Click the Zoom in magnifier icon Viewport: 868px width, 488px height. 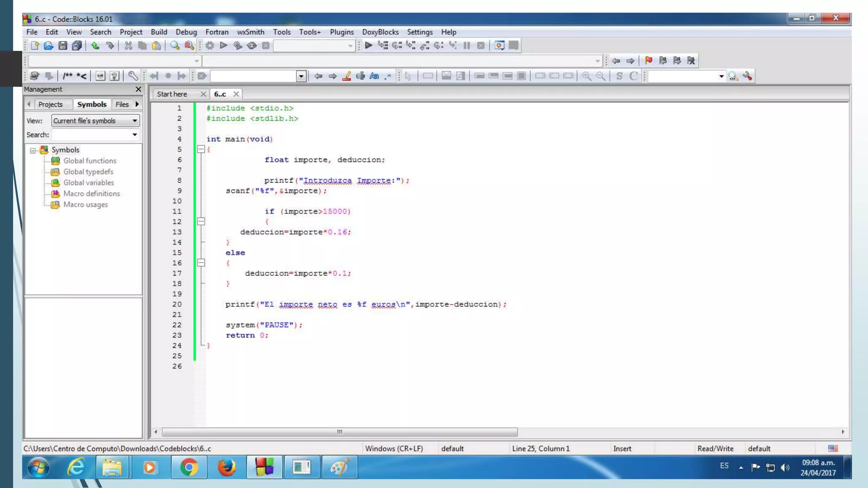(x=587, y=76)
